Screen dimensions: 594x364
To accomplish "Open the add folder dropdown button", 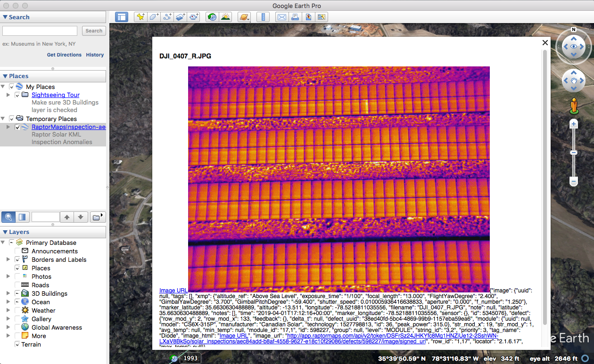I will click(98, 217).
